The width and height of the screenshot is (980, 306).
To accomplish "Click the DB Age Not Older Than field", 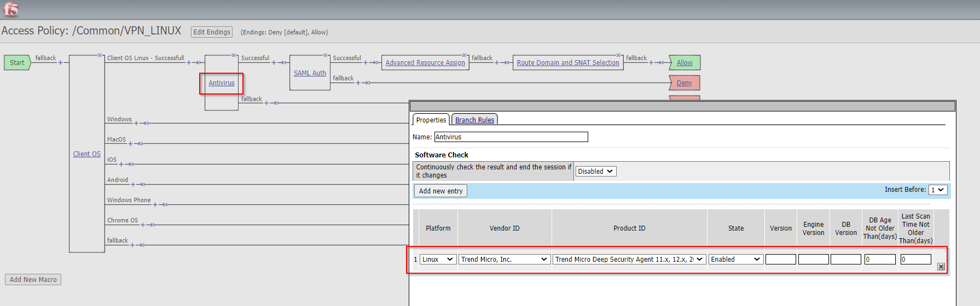I will pyautogui.click(x=880, y=259).
